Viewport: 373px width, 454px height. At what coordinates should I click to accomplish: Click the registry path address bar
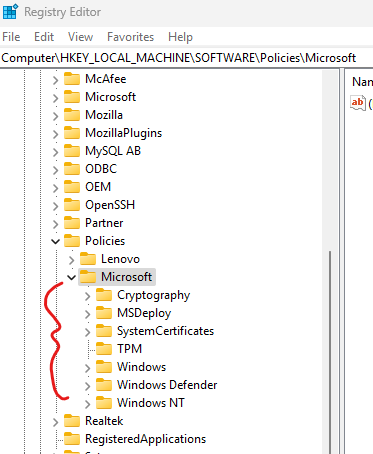tap(186, 58)
